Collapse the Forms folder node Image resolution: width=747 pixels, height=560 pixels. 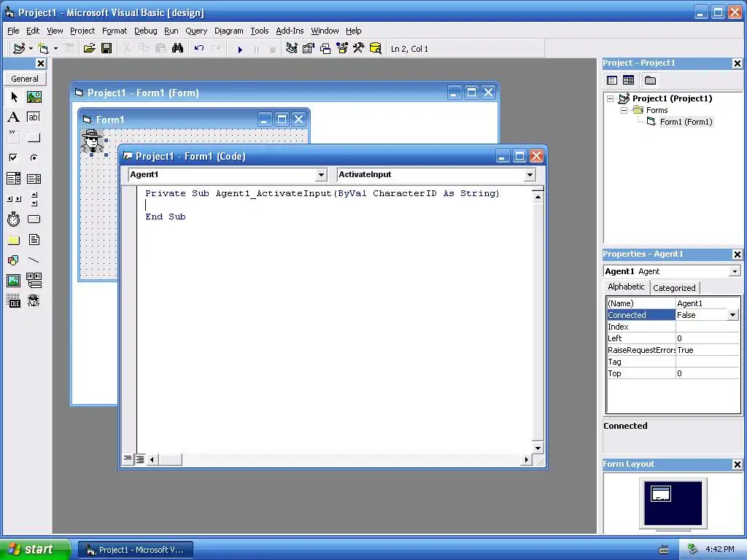[x=624, y=110]
